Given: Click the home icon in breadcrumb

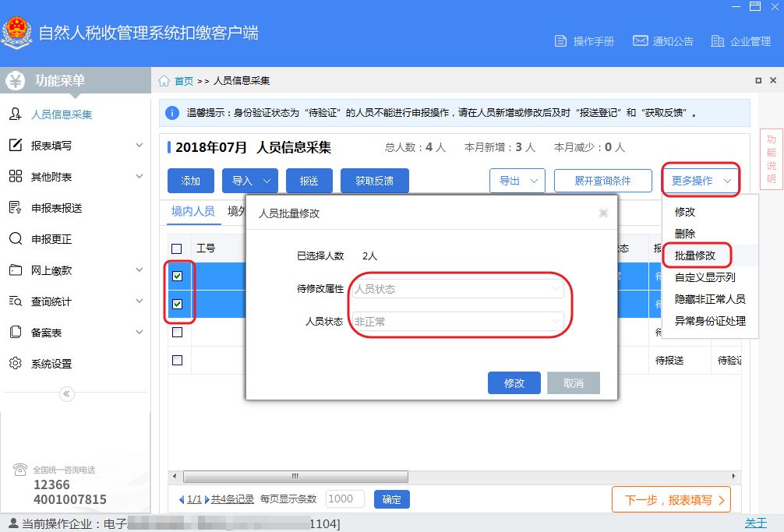Looking at the screenshot, I should coord(164,81).
